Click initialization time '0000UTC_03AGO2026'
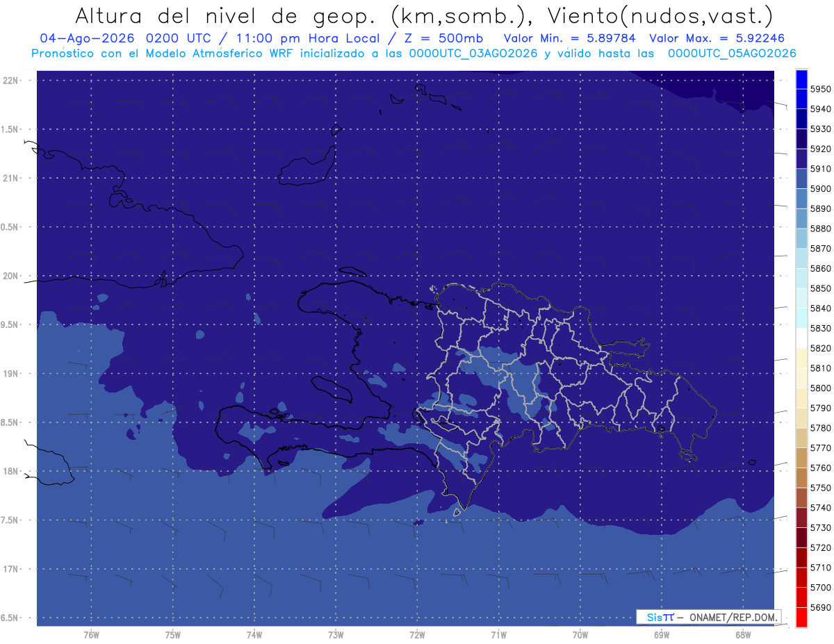 (x=473, y=53)
